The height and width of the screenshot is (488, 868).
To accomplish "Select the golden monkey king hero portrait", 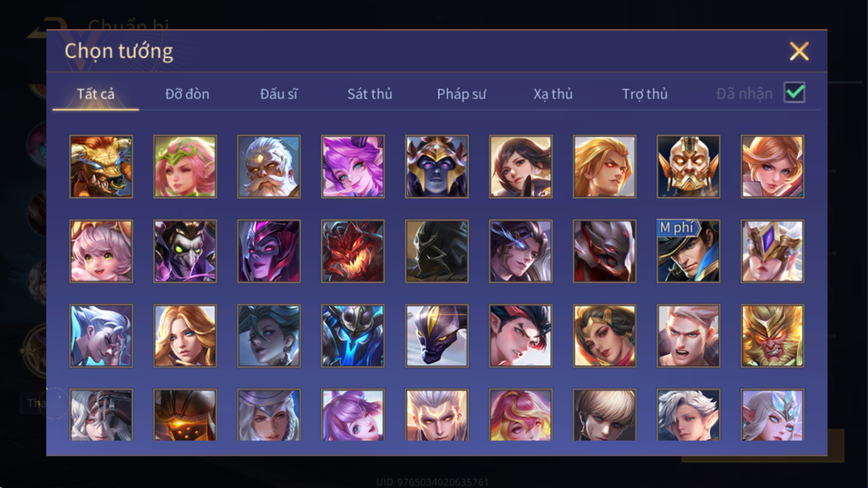I will 772,336.
